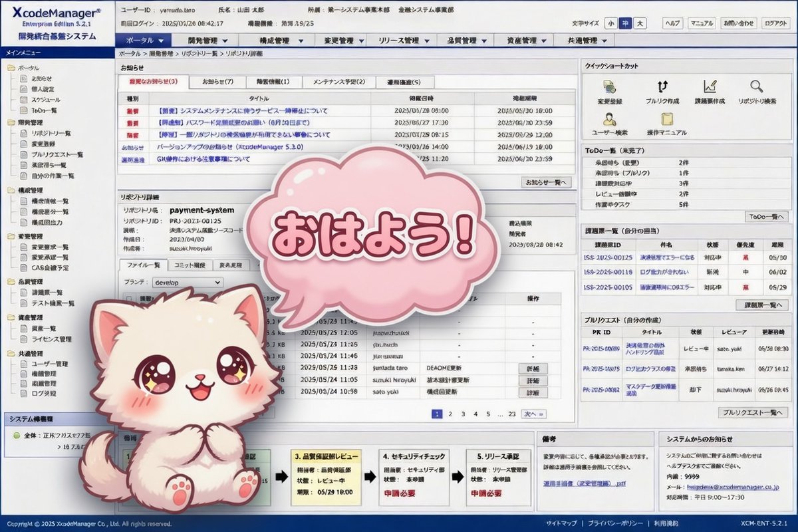
Task: Click the page icon next to ログ参照
Action: click(x=24, y=394)
